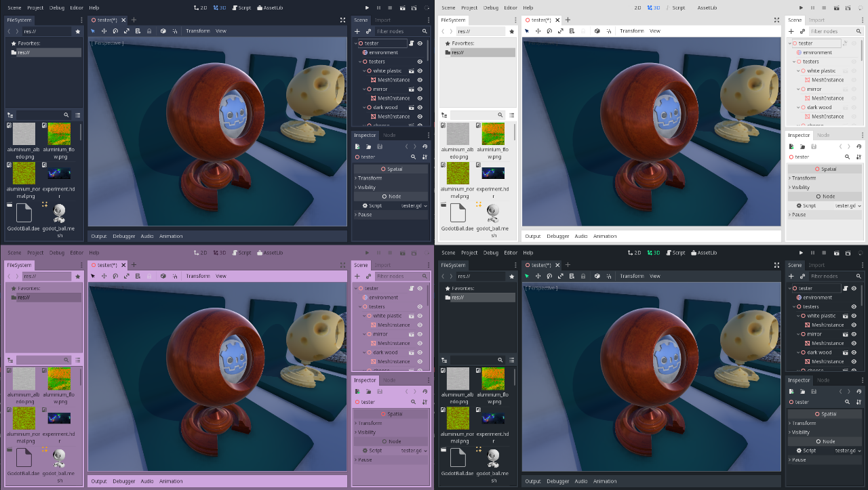Toggle folder tree icon in dark grey FileSystem
Screen dimensions: 868x490
444,361
